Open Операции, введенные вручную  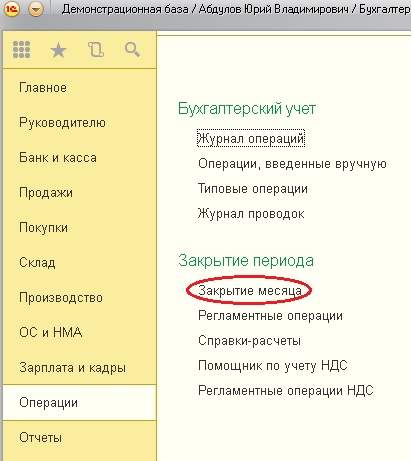pos(292,164)
